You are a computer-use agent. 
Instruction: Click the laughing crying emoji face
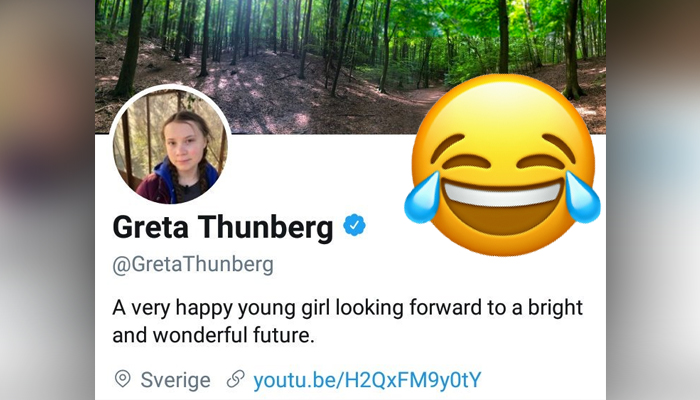click(503, 165)
